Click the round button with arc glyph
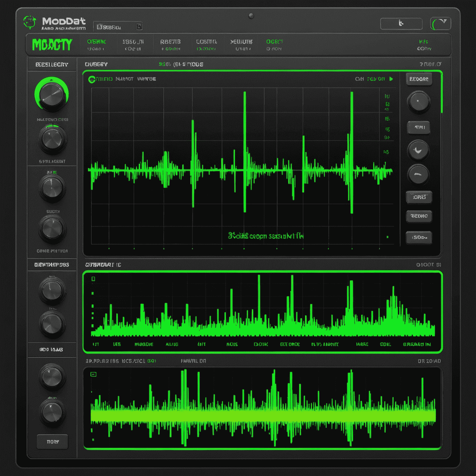Image resolution: width=476 pixels, height=476 pixels. point(418,174)
